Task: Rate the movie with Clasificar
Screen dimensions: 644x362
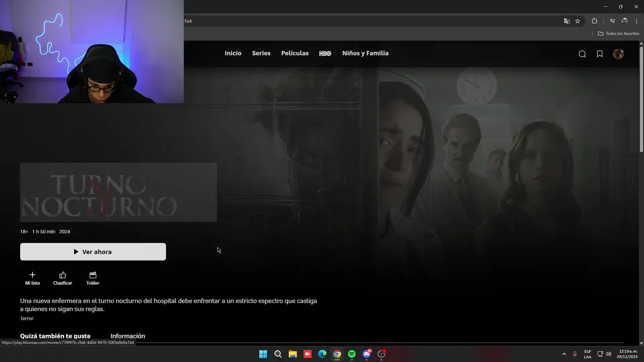Action: tap(62, 279)
